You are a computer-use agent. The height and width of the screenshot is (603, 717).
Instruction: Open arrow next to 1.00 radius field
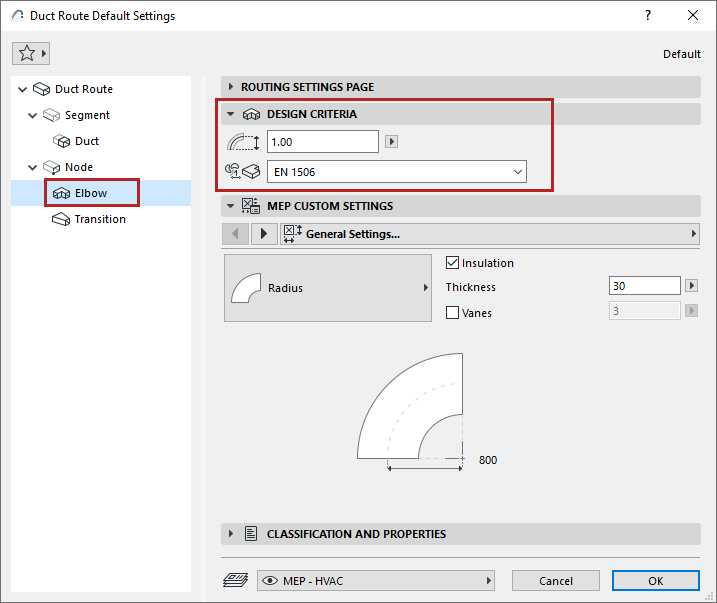[391, 142]
